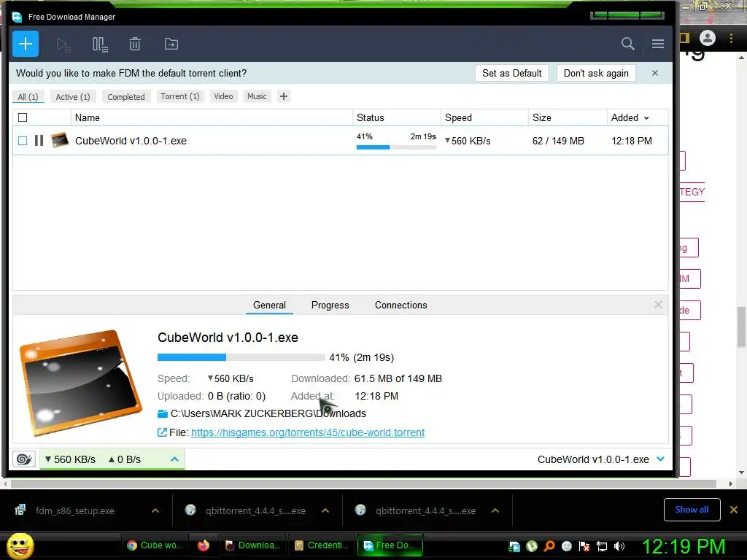Open Chrome three-dot menu
Screen dimensions: 747x560
coord(731,38)
